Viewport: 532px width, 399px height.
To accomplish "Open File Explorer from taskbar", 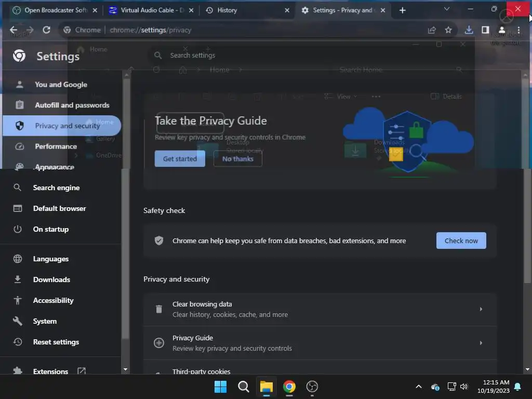I will point(267,387).
